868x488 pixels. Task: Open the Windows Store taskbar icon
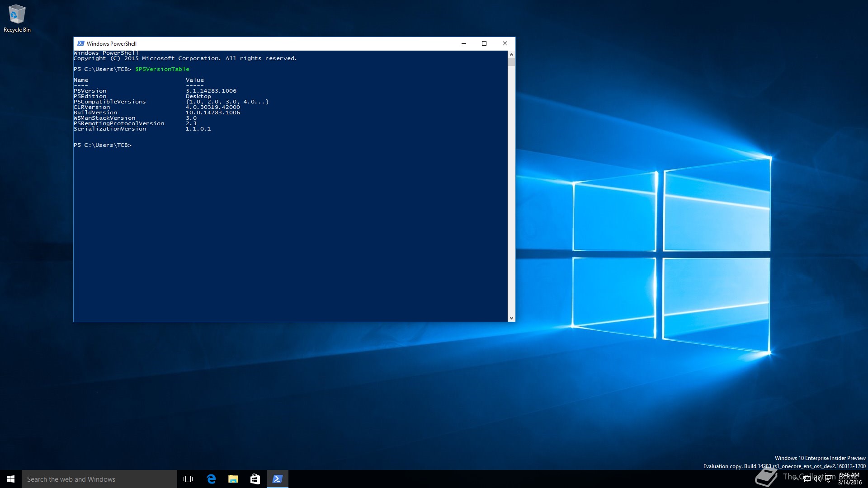click(255, 479)
